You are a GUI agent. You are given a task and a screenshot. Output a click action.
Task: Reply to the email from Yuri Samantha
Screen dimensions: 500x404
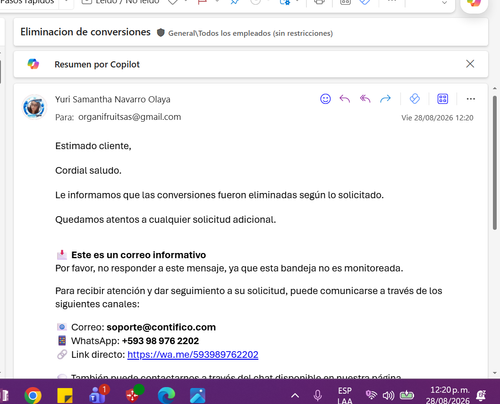pyautogui.click(x=345, y=99)
